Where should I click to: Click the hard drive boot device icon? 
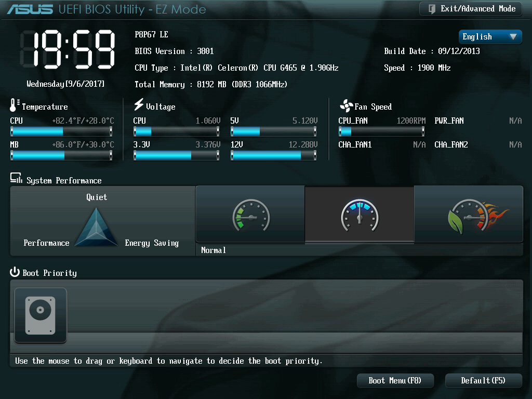point(41,315)
